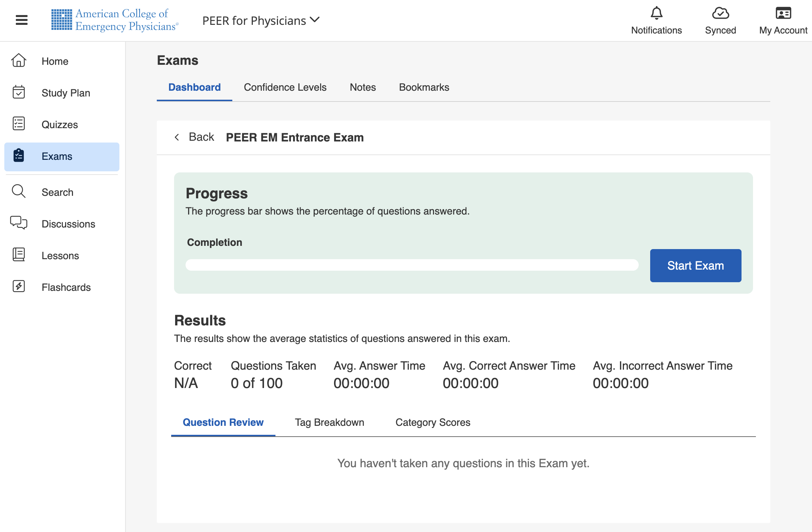Open the Bookmarks tab
Image resolution: width=812 pixels, height=532 pixels.
click(x=424, y=87)
